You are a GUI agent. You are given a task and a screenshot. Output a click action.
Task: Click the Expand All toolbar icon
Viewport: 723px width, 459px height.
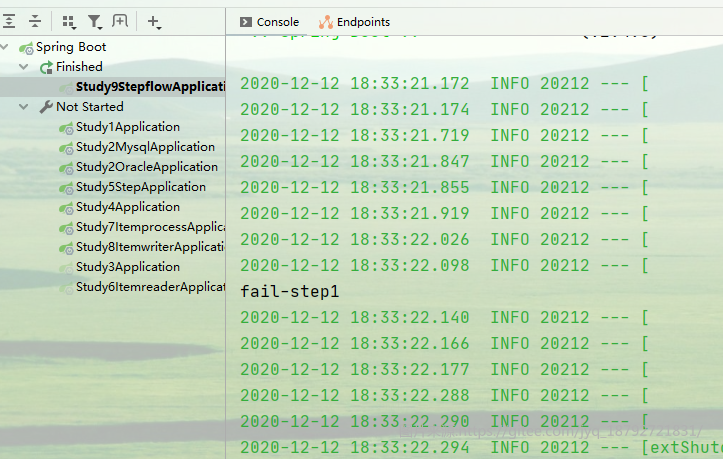(9, 21)
